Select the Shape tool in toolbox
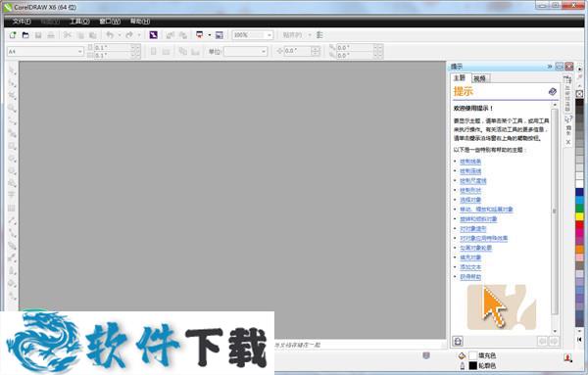This screenshot has height=375, width=588. pos(12,83)
